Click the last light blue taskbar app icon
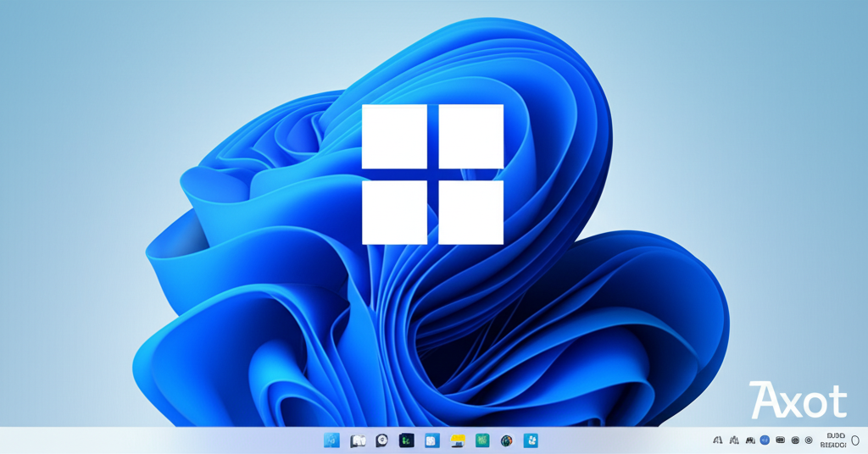 [531, 440]
